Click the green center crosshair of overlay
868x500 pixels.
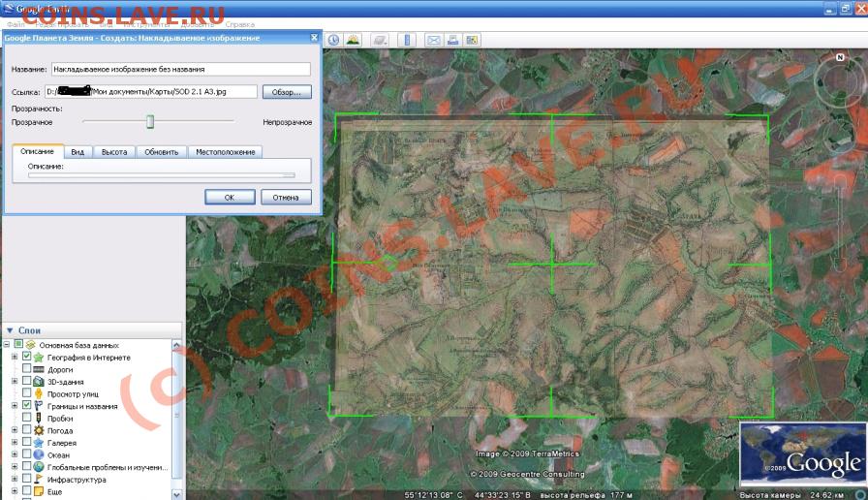click(552, 265)
